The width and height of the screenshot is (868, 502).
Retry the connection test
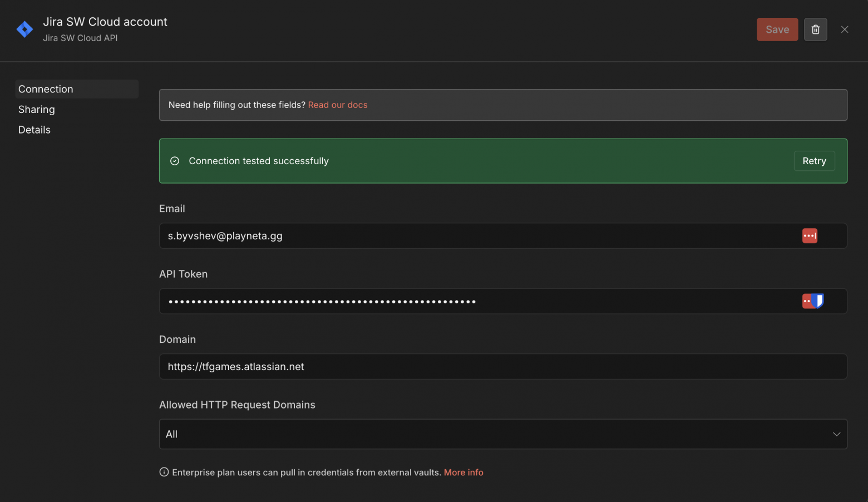coord(814,161)
